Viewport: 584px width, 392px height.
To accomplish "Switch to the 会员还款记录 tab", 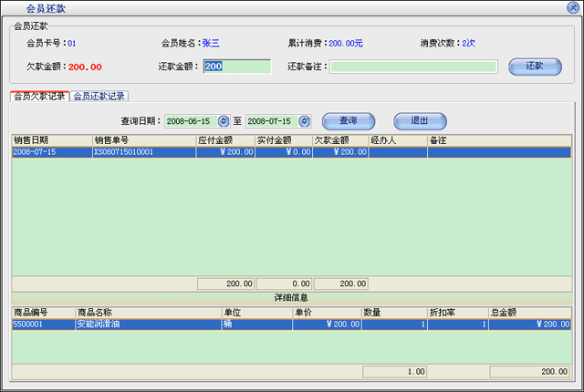I will [99, 96].
